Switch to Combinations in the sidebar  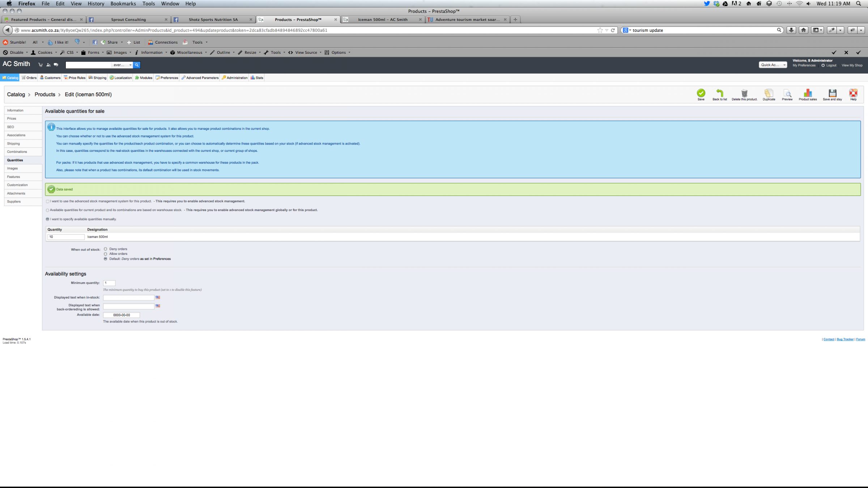(17, 152)
